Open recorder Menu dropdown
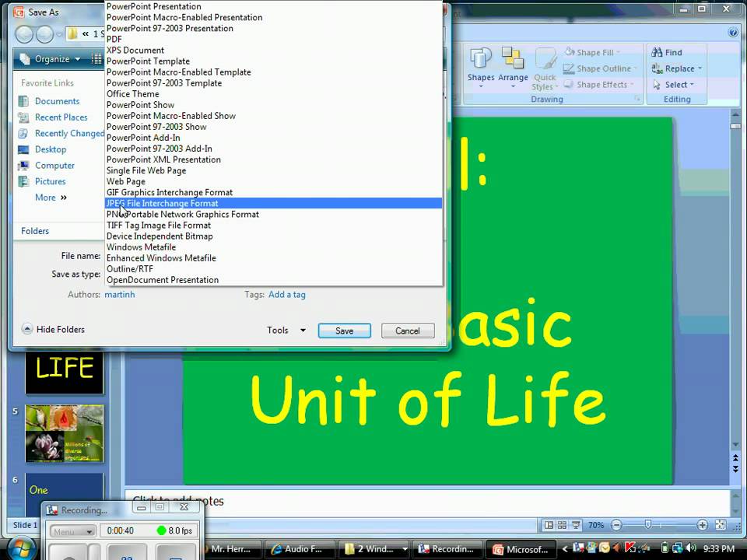This screenshot has width=747, height=560. (x=73, y=531)
